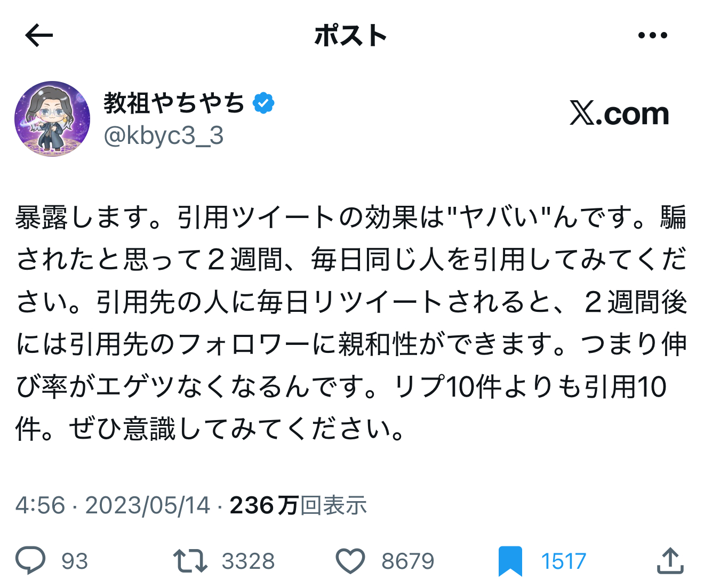View the 236万回表示 view count details
The width and height of the screenshot is (704, 588).
click(x=298, y=505)
